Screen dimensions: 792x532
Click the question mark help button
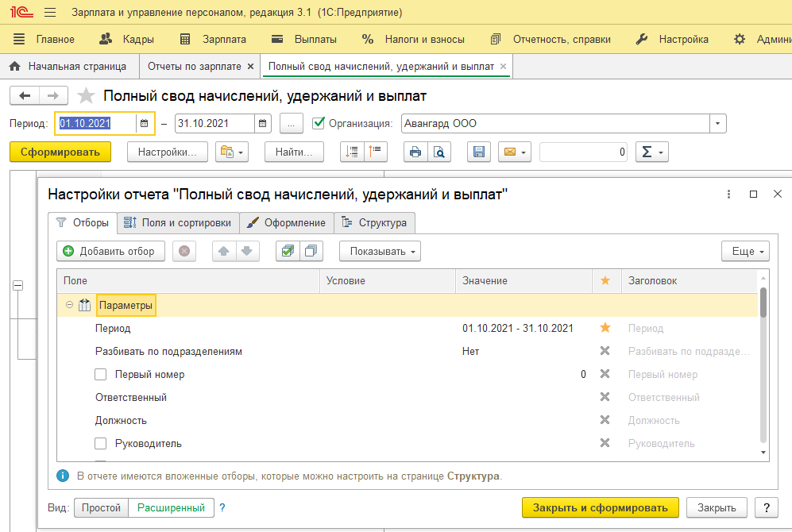(x=766, y=507)
